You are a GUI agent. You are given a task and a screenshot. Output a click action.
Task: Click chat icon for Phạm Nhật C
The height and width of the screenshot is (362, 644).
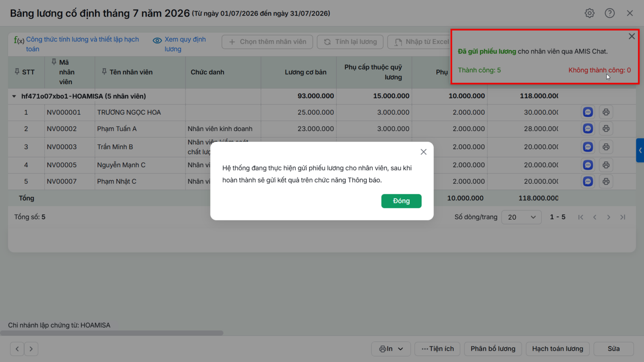coord(588,181)
